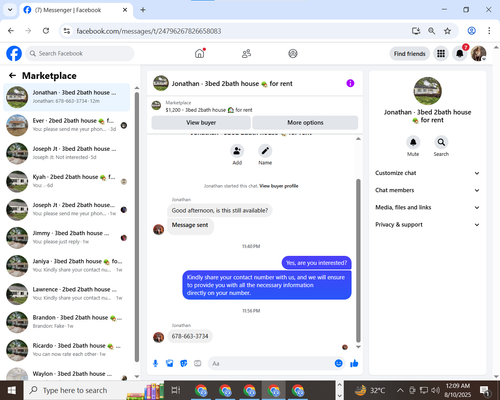Click the Name edit pencil icon
This screenshot has height=400, width=500.
[265, 151]
